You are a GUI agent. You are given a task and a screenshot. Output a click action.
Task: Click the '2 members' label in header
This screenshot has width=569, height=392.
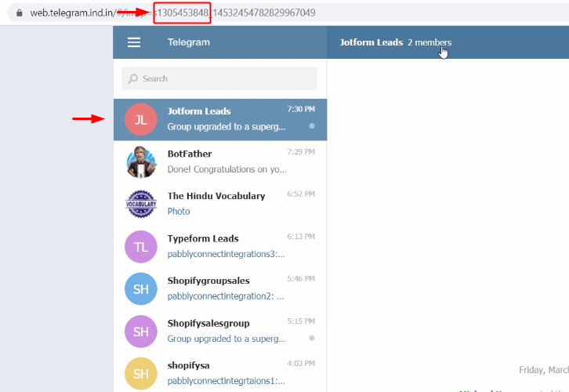(x=429, y=42)
